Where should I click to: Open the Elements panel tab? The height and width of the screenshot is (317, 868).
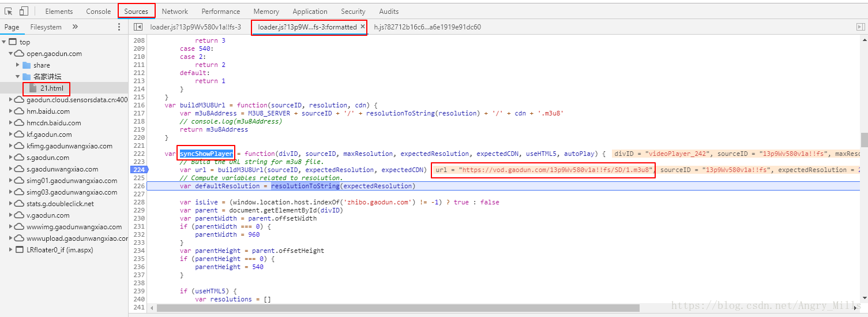(59, 11)
